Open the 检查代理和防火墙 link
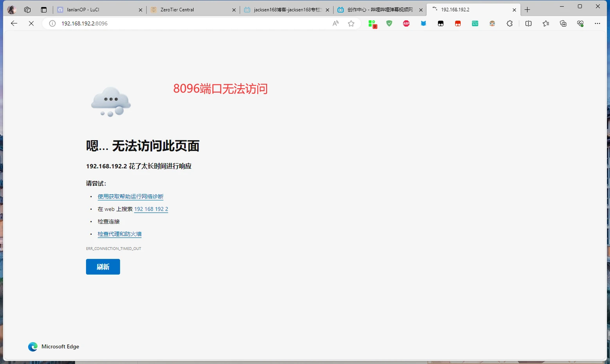 [x=119, y=234]
